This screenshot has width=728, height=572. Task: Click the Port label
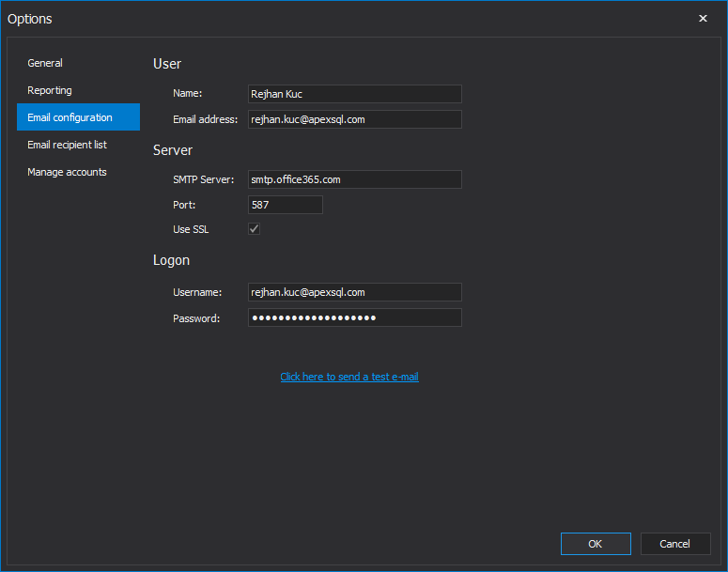(184, 205)
